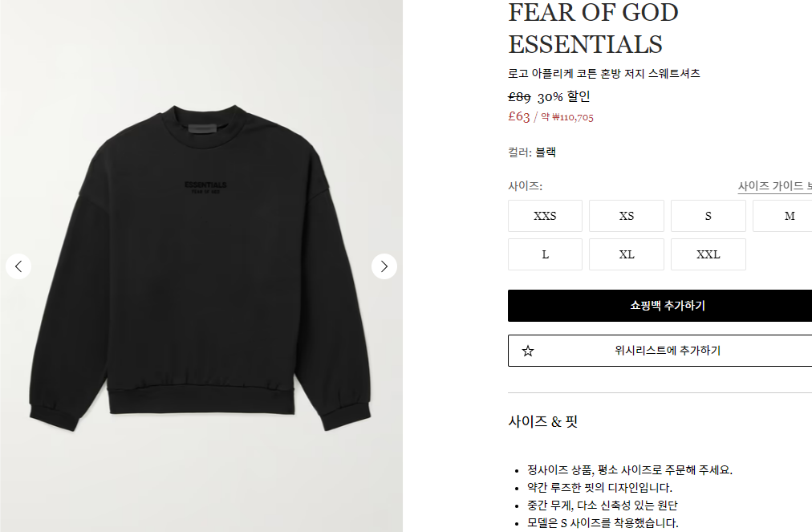Pick size XL
The height and width of the screenshot is (532, 812).
click(627, 254)
